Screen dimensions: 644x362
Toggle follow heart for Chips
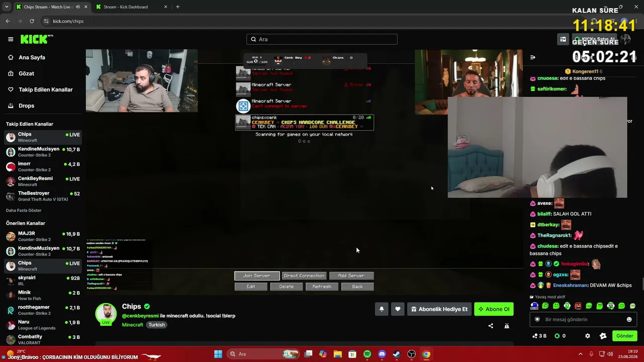click(x=397, y=309)
